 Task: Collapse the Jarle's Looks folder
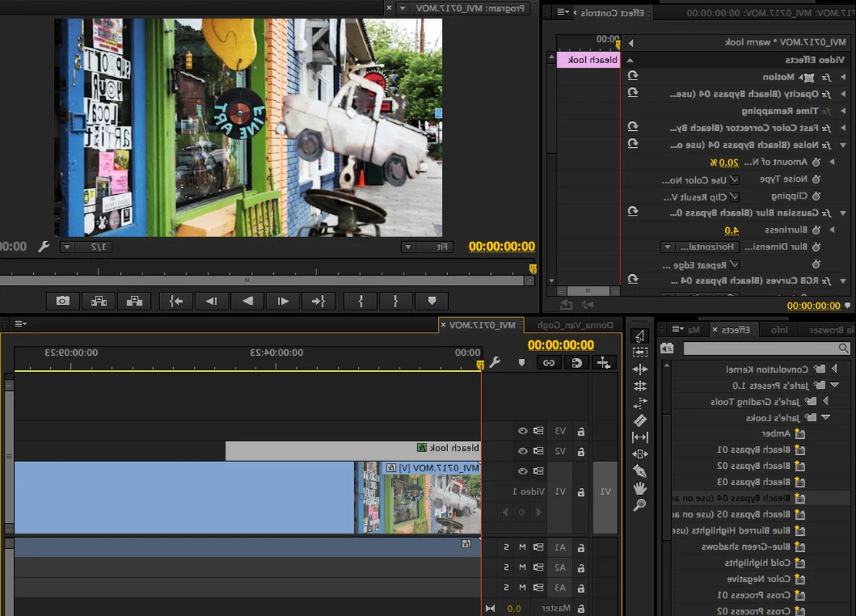click(x=825, y=417)
